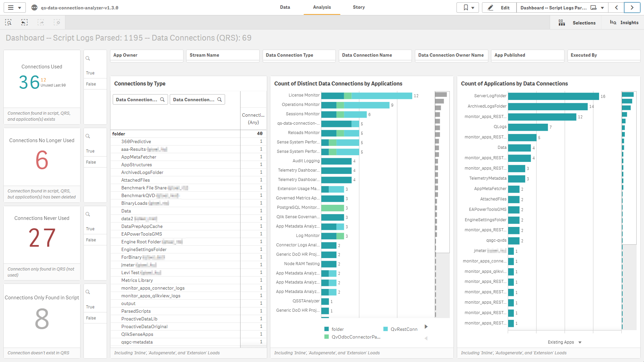
Task: Click the App Owner filter field
Action: click(x=146, y=55)
